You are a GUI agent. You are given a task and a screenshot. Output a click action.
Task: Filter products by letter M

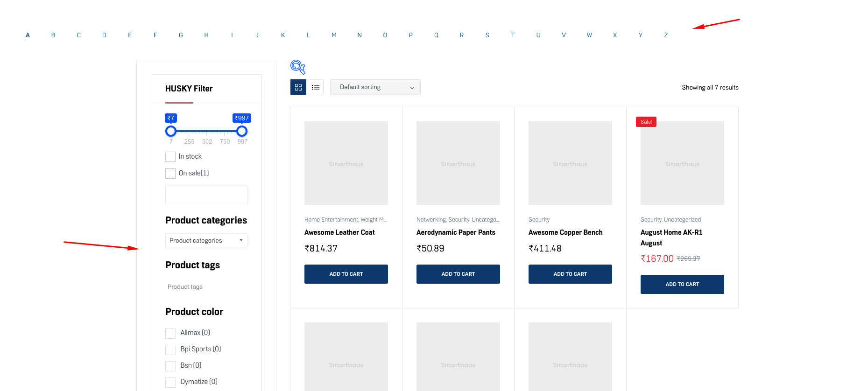(334, 35)
